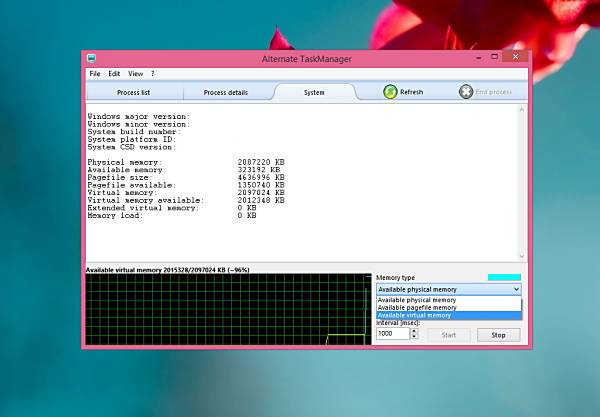
Task: Click the Stop button
Action: (x=498, y=335)
